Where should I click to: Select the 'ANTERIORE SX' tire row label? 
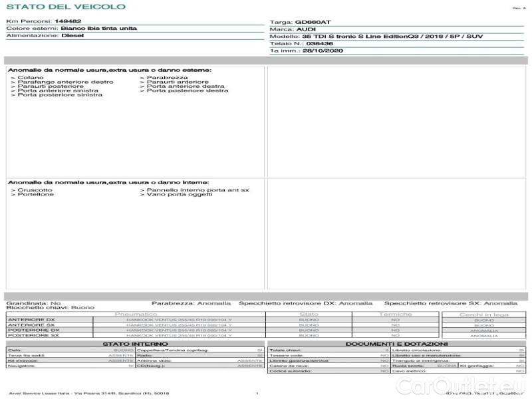point(31,325)
